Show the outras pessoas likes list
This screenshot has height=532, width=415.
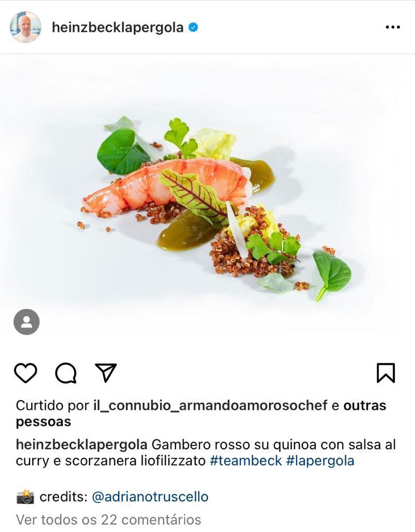point(201,414)
